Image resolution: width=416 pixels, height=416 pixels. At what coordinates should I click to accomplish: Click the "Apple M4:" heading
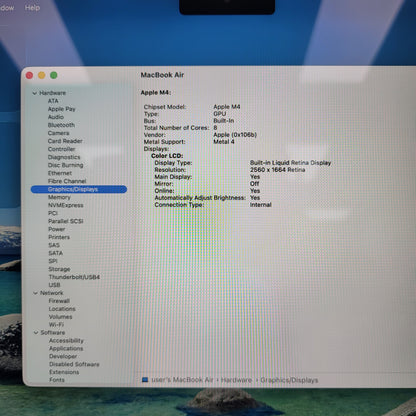[156, 92]
